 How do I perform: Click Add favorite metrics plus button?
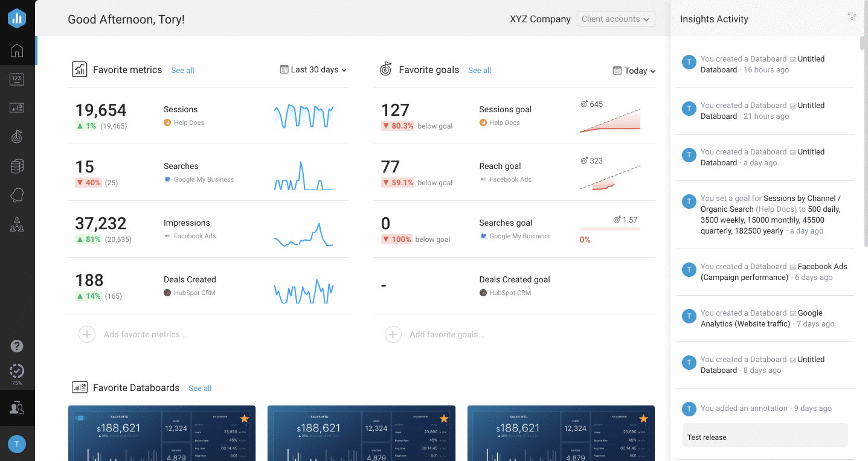click(87, 334)
